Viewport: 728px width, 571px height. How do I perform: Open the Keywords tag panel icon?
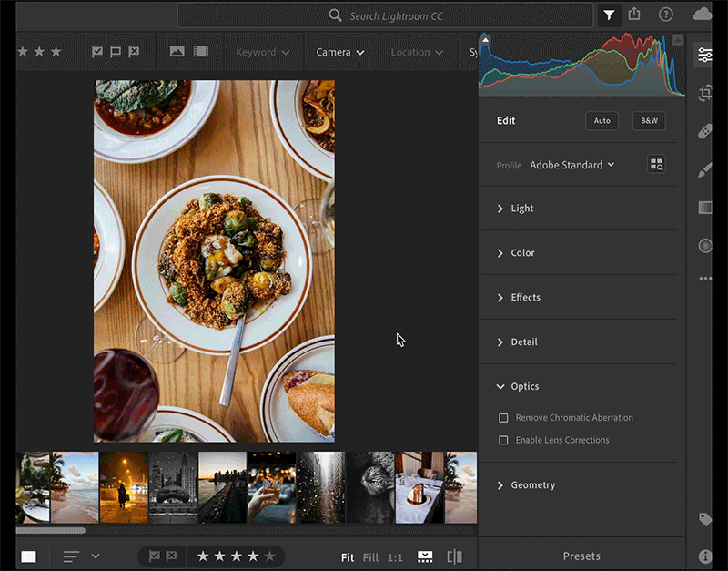[x=704, y=519]
